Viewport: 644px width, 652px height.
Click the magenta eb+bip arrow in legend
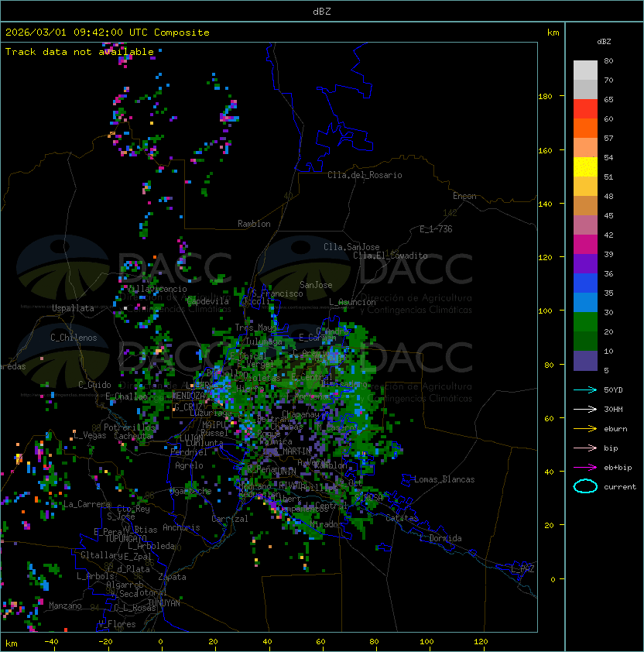585,468
